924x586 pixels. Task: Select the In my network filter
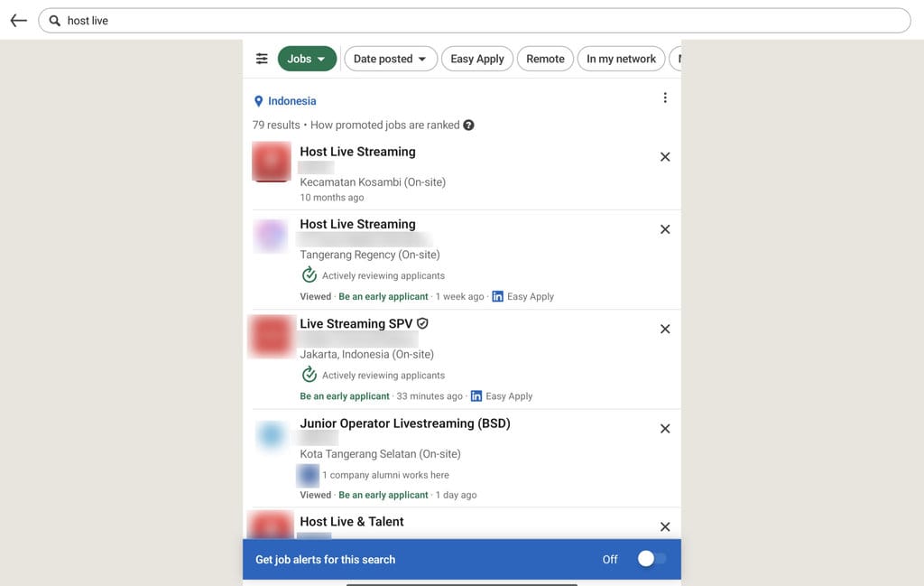pos(621,59)
